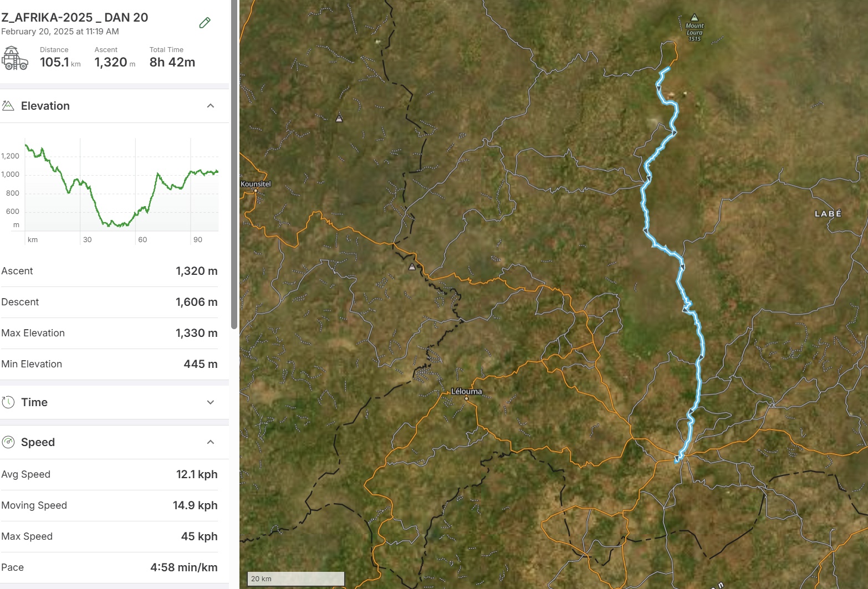Click the 20 km map scale bar
Image resolution: width=868 pixels, height=589 pixels.
click(x=295, y=578)
